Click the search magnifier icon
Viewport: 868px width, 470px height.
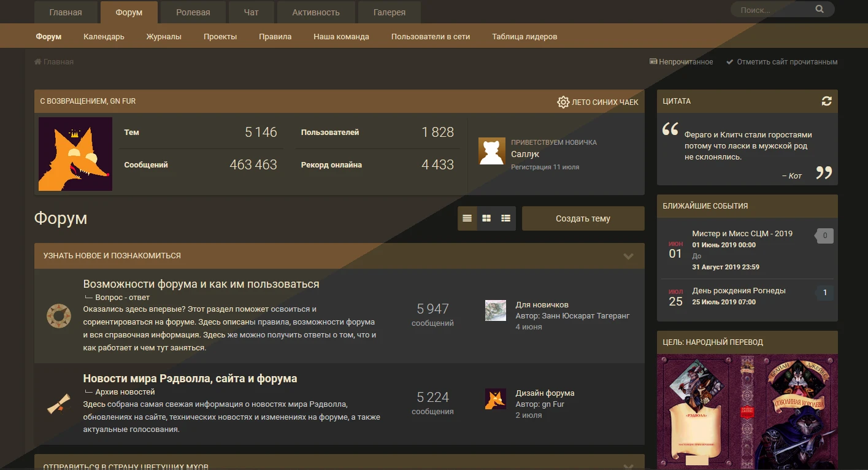820,10
